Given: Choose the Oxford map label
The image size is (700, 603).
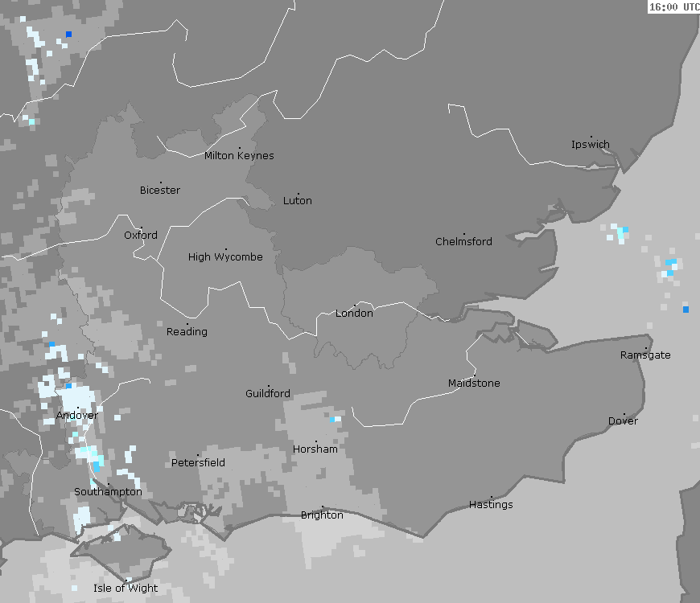Looking at the screenshot, I should 141,235.
